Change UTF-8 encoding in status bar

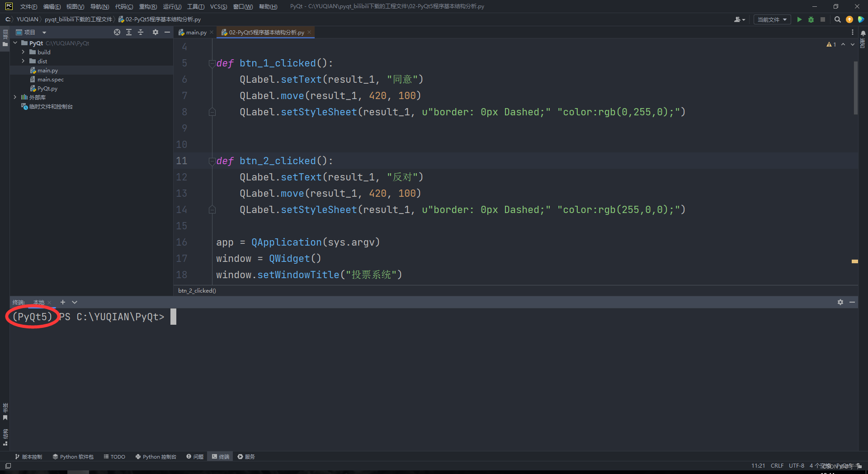[797, 466]
